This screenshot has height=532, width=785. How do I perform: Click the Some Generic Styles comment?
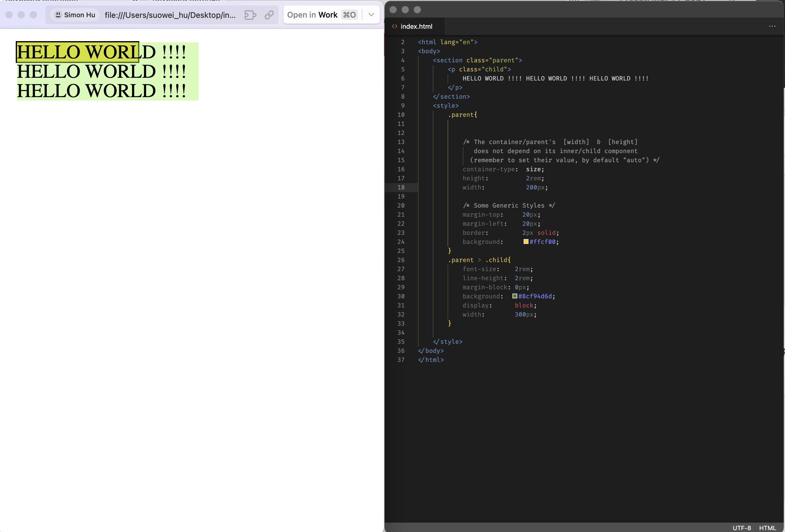509,205
